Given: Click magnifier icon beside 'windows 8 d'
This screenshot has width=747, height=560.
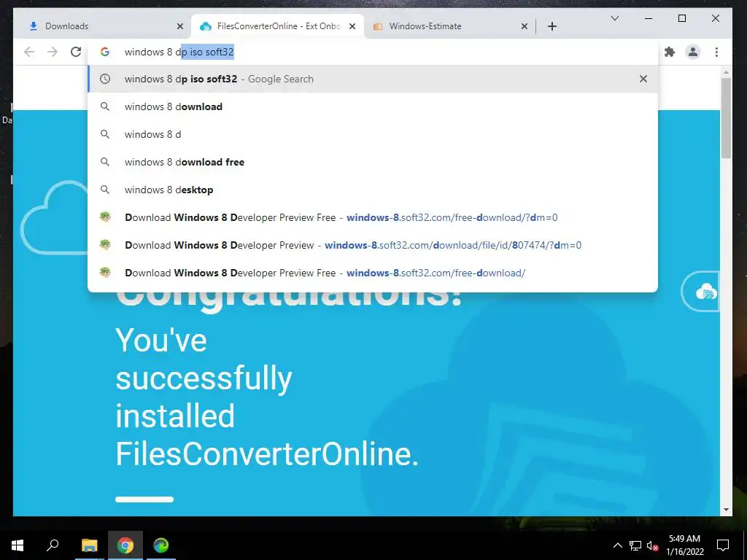Looking at the screenshot, I should point(105,134).
